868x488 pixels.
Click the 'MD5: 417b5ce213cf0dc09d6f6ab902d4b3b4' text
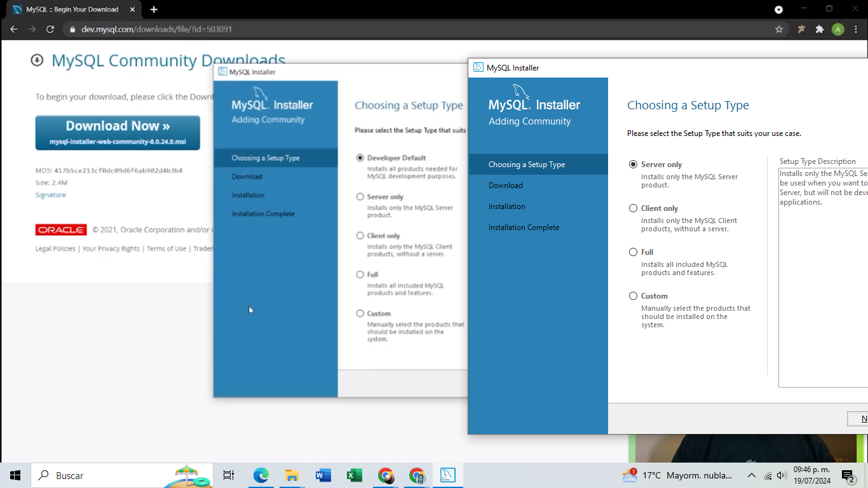point(109,171)
